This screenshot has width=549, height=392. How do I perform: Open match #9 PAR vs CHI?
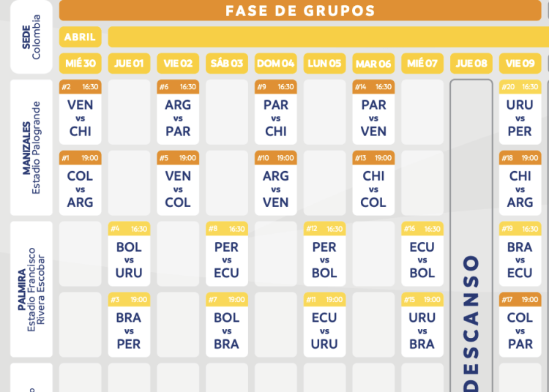(x=275, y=112)
